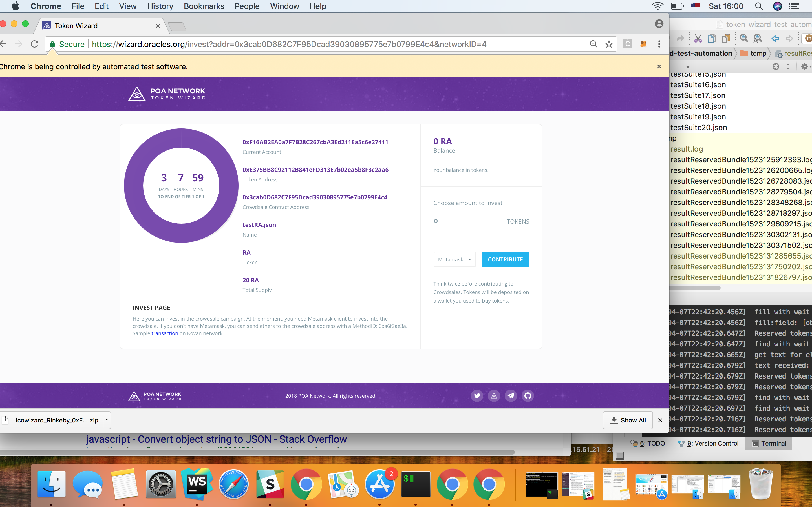Open the GitHub icon link in footer
The width and height of the screenshot is (812, 507).
click(528, 396)
